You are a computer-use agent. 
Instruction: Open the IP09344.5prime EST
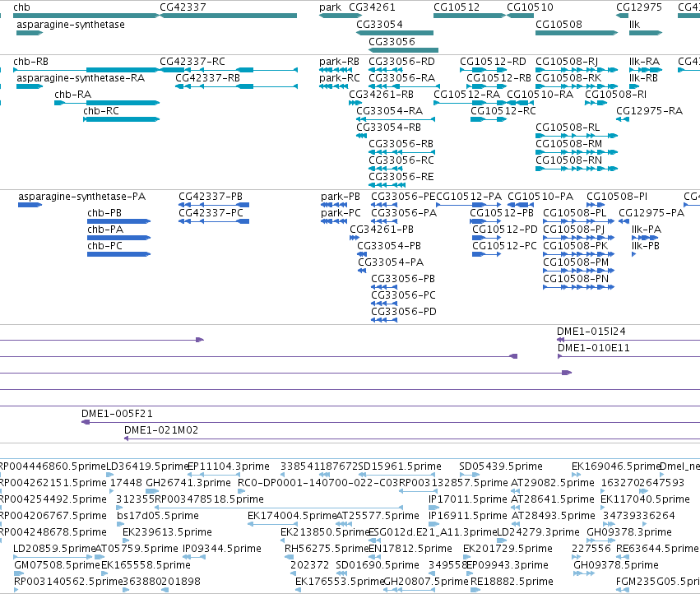194,557
